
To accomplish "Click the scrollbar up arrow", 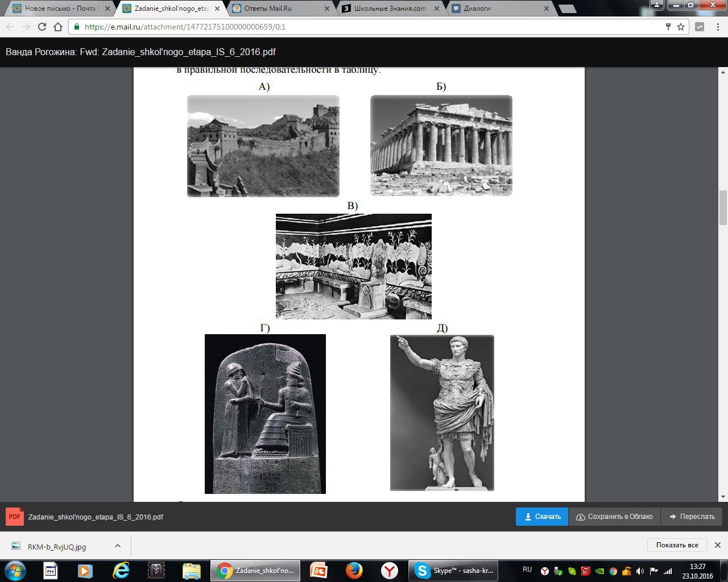I will (723, 72).
